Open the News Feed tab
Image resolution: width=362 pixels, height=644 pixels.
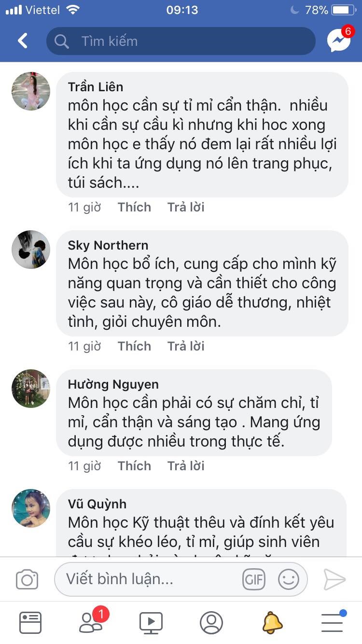pos(30,622)
